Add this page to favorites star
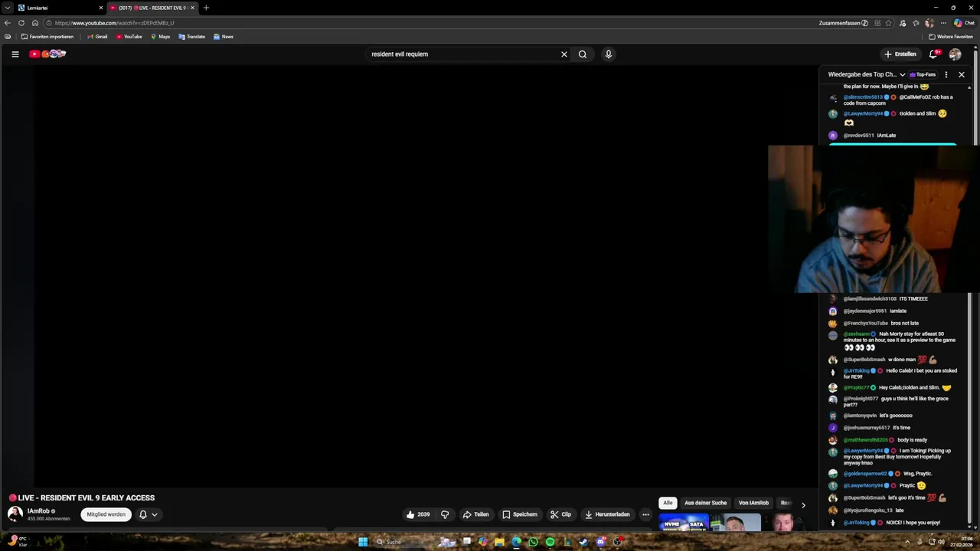The image size is (980, 551). pos(889,23)
